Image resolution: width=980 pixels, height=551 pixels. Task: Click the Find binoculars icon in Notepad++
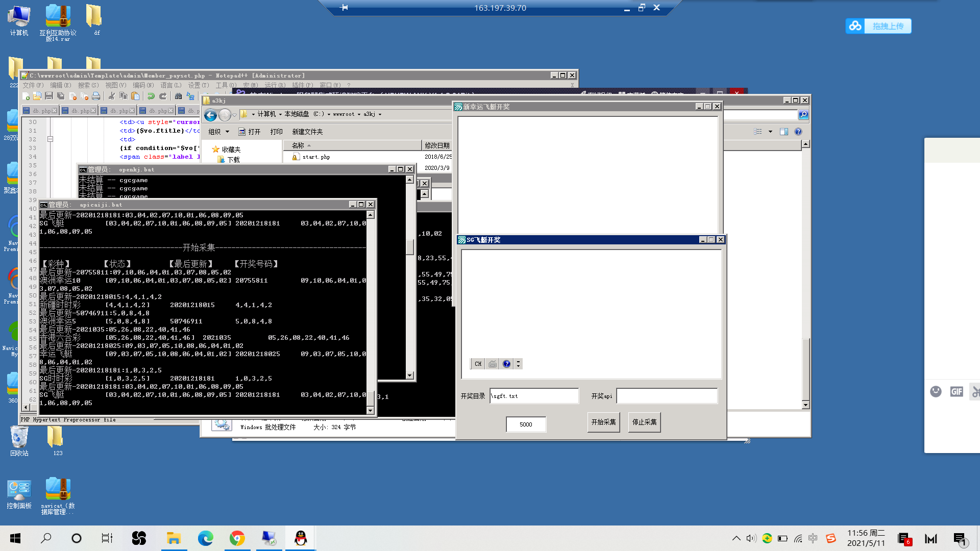178,96
